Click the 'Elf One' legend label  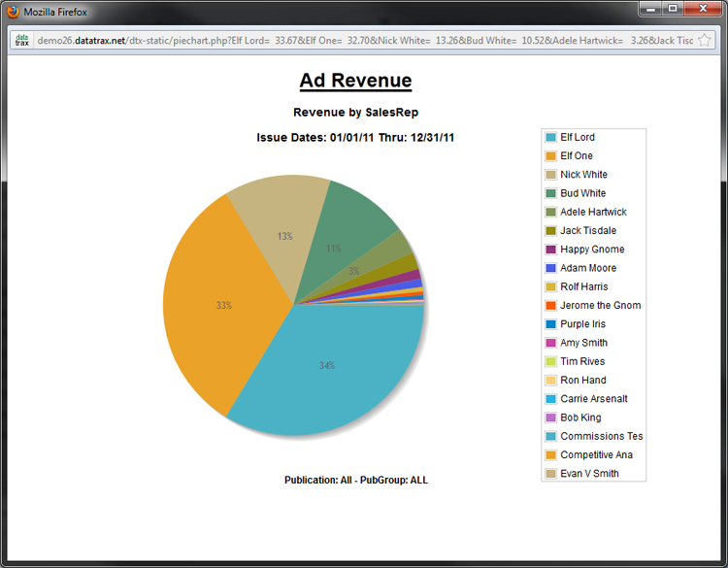click(x=577, y=155)
